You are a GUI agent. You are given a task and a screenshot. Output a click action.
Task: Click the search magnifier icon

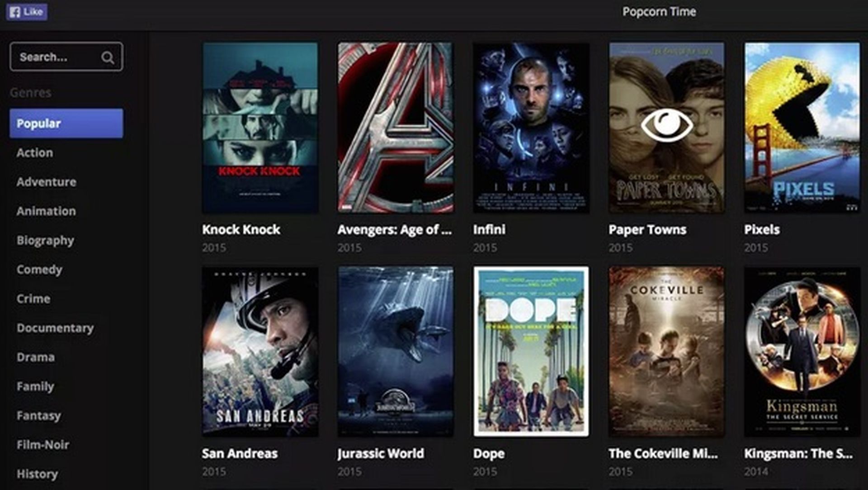pyautogui.click(x=107, y=57)
